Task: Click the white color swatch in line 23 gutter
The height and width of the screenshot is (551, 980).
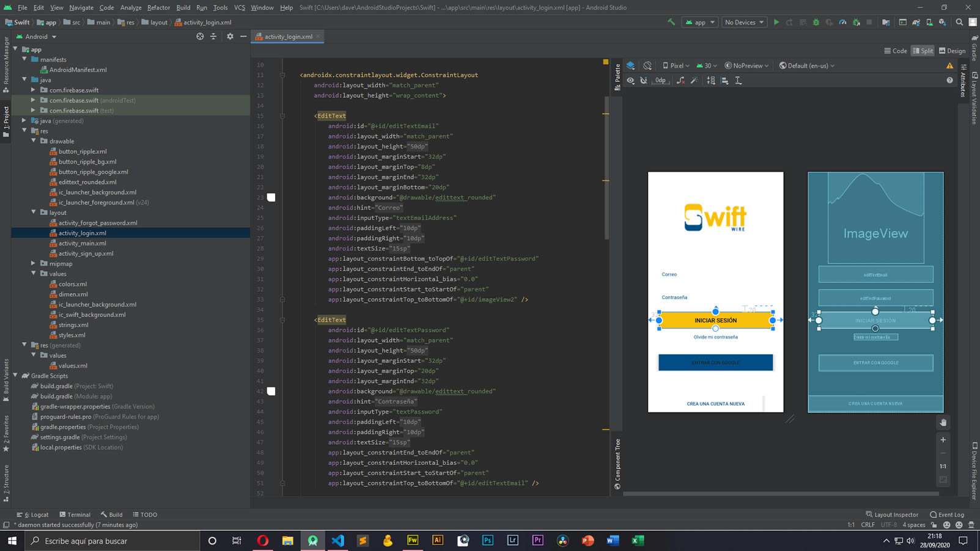Action: click(271, 197)
